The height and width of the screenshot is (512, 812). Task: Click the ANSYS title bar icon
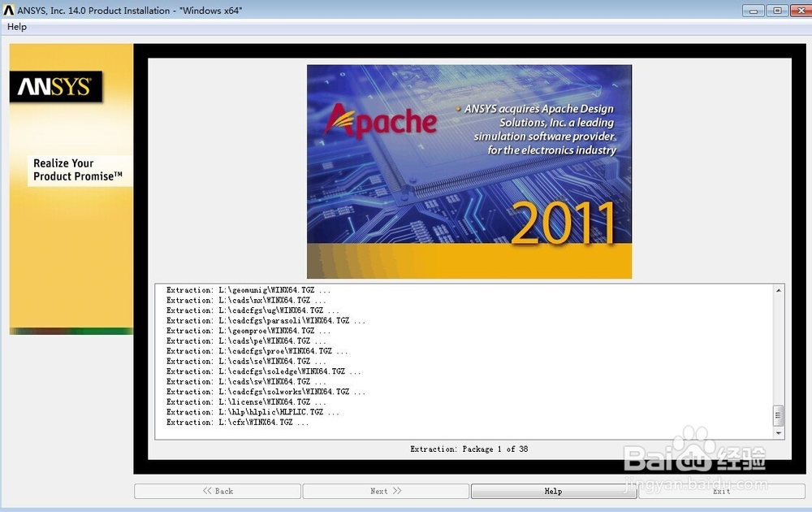pyautogui.click(x=8, y=10)
